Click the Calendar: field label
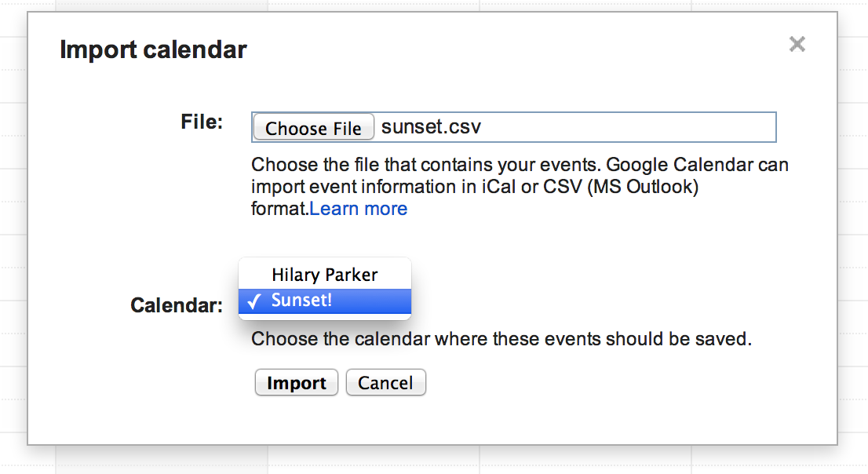This screenshot has height=474, width=868. [177, 305]
